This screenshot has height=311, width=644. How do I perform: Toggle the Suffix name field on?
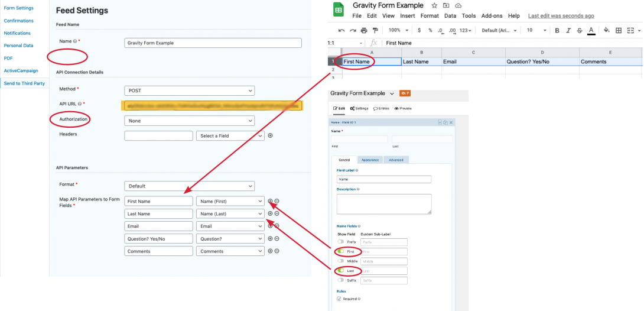(341, 280)
